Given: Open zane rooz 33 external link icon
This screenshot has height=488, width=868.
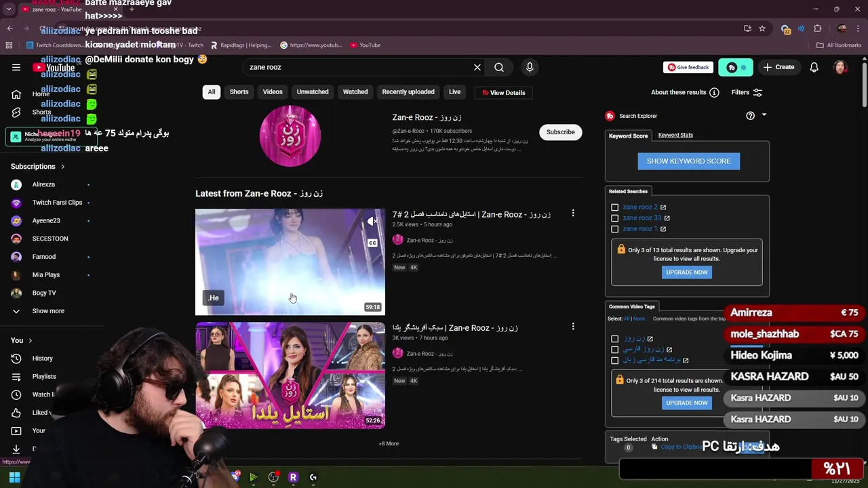Looking at the screenshot, I should pyautogui.click(x=667, y=218).
